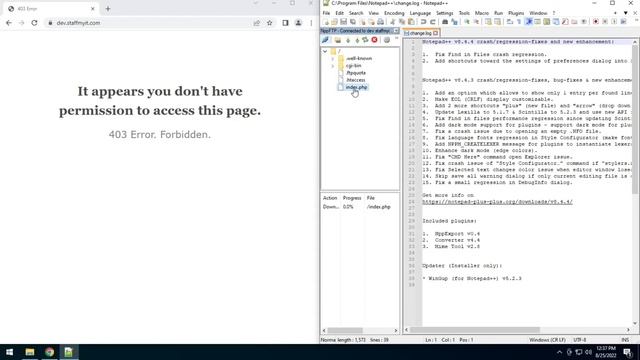This screenshot has width=640, height=360.
Task: Open the Chrome three-dot menu
Action: coord(311,23)
